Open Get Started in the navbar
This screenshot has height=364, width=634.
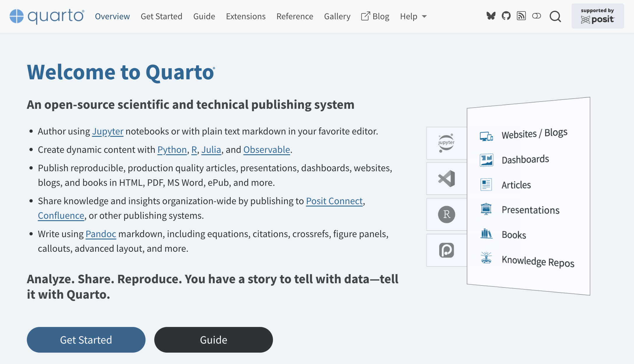[x=161, y=16]
